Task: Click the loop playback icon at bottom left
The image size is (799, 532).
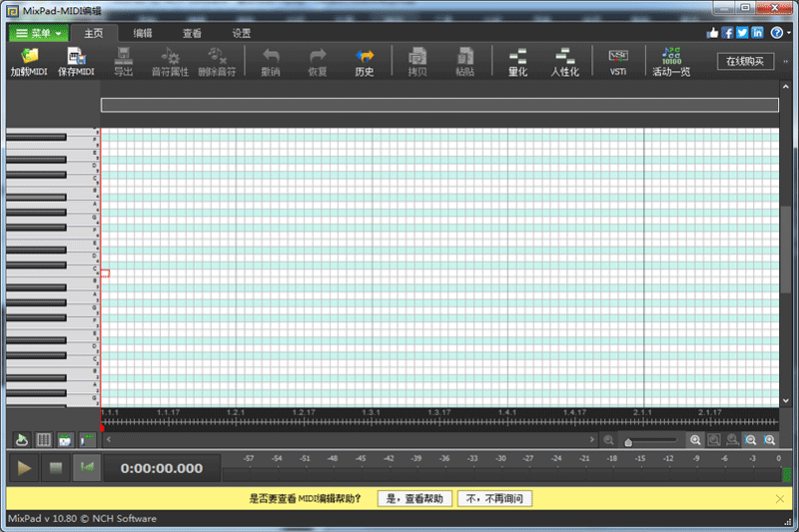Action: (21, 439)
